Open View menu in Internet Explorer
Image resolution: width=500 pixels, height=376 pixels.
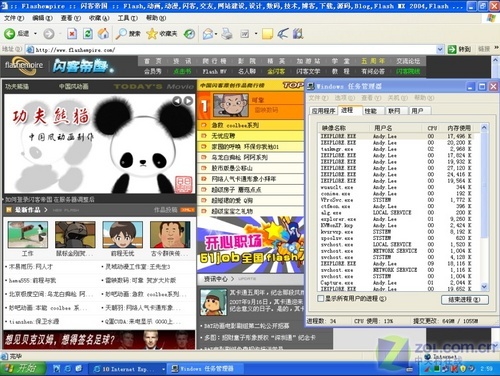click(71, 18)
